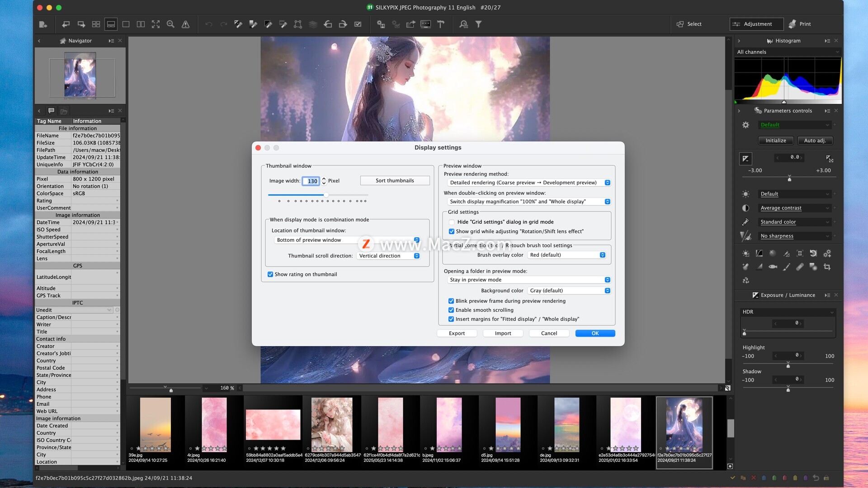
Task: Open the Select section tab
Action: click(x=689, y=24)
